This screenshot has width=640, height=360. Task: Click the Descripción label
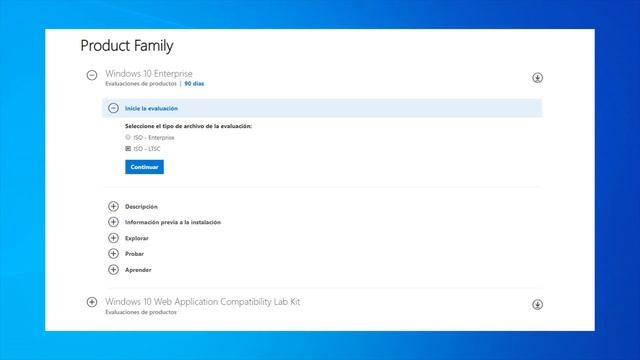(141, 207)
